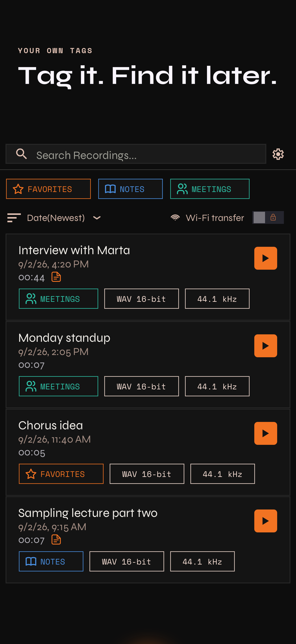
Task: Toggle the Wi-Fi transfer switch
Action: tap(268, 218)
